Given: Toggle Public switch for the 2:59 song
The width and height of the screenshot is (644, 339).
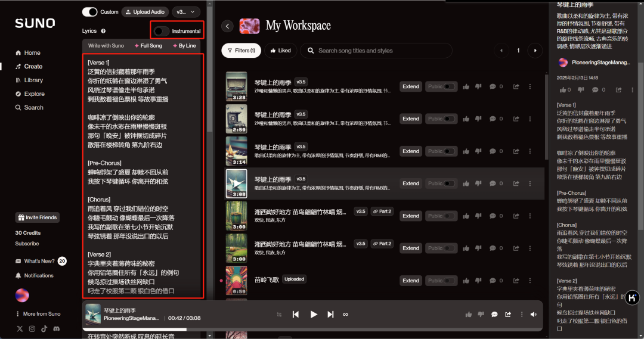Looking at the screenshot, I should coord(449,119).
